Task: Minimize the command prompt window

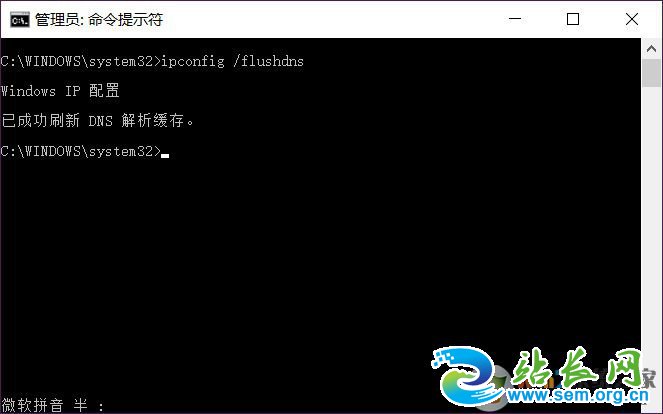Action: tap(515, 19)
